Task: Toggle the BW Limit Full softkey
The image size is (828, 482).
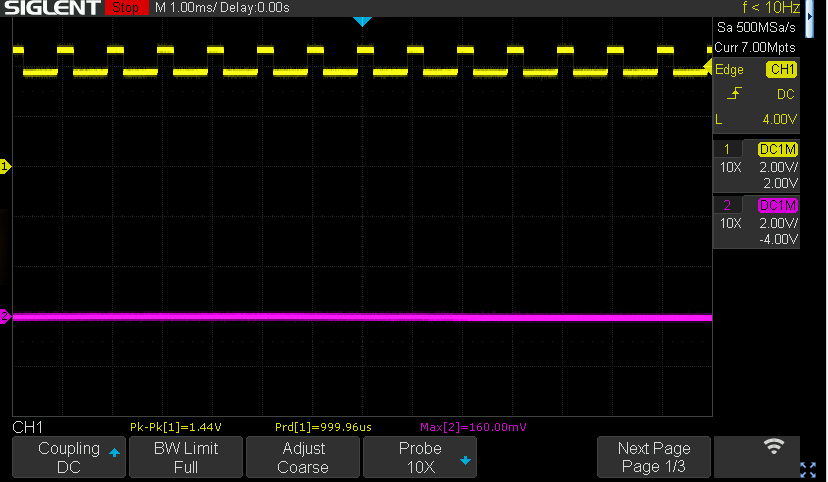Action: pyautogui.click(x=186, y=457)
